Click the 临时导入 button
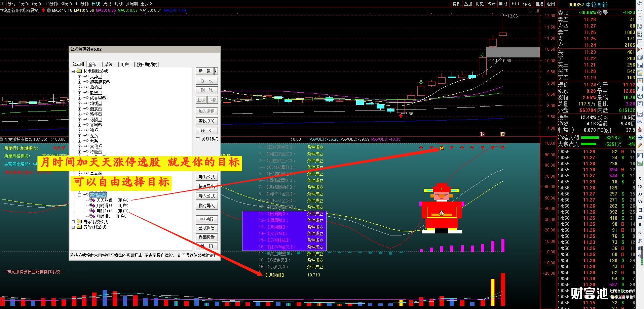Image resolution: width=644 pixels, height=309 pixels. (206, 206)
